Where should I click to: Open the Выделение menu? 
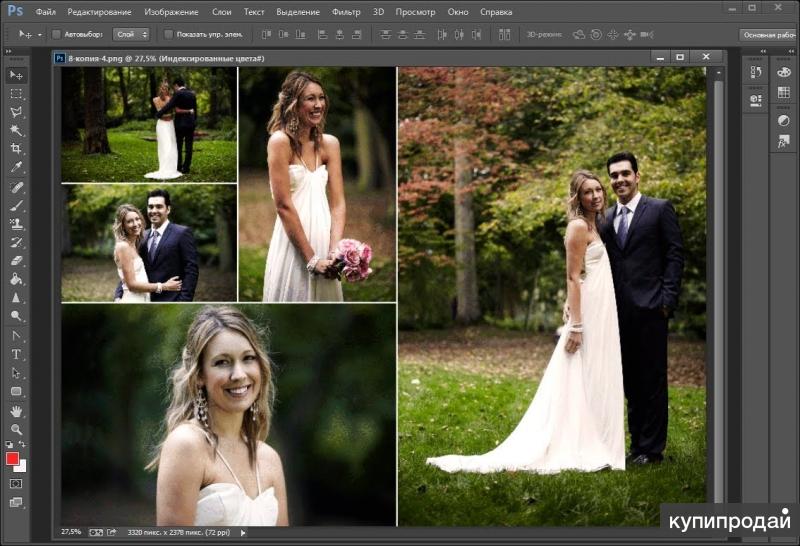298,12
